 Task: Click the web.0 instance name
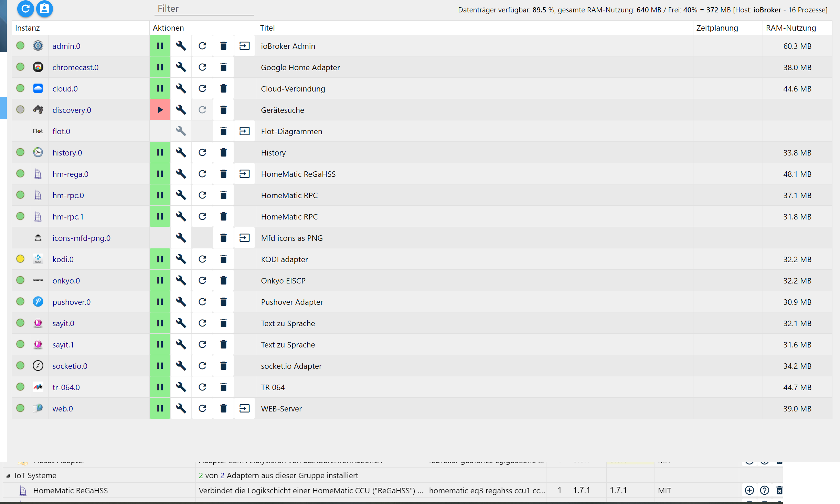point(63,409)
